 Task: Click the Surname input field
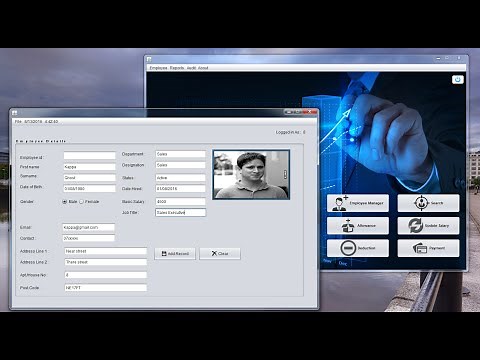[x=90, y=178]
